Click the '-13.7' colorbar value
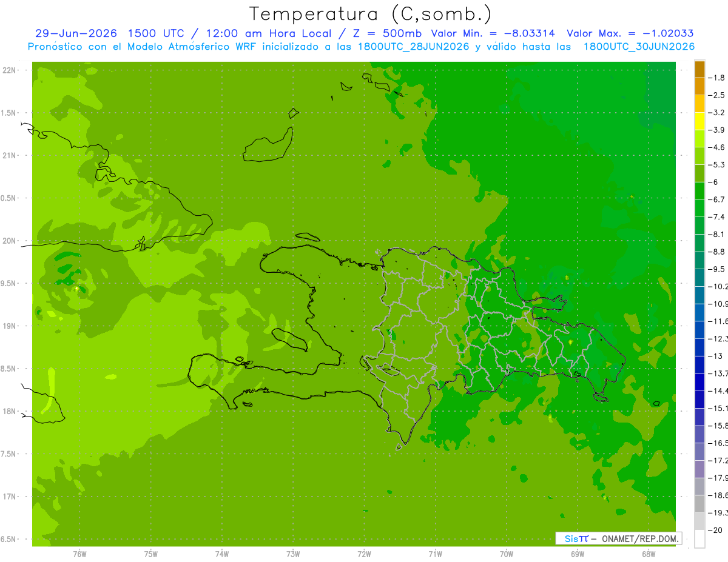728x562 pixels. click(719, 373)
